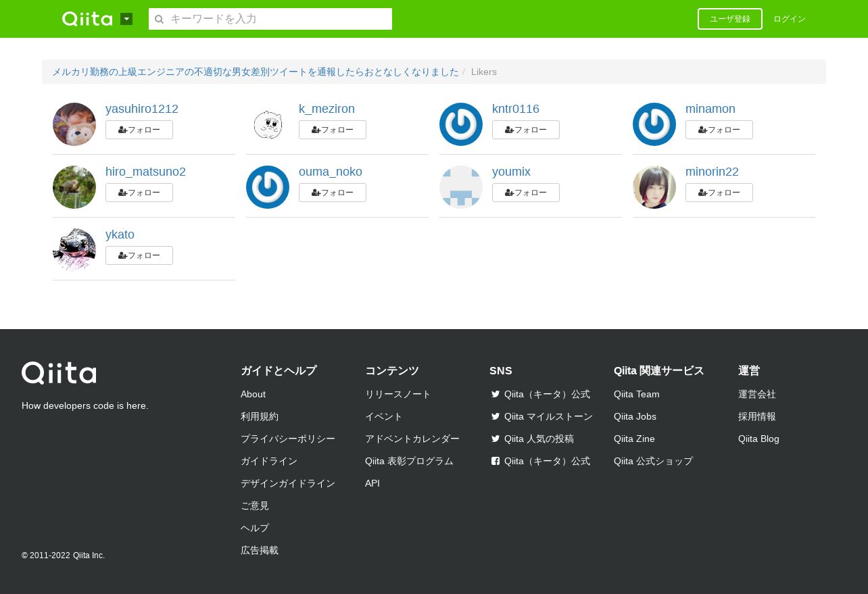The image size is (868, 594).
Task: Open k_meziron's avatar image
Action: click(x=268, y=124)
